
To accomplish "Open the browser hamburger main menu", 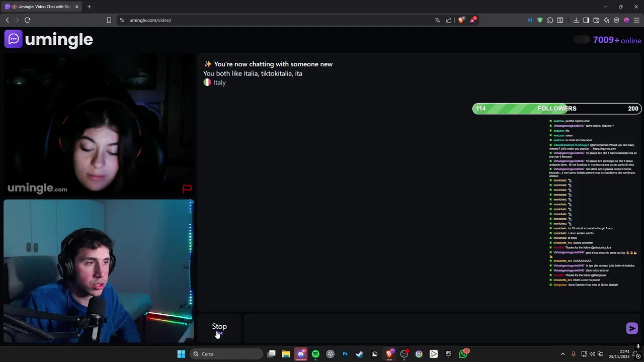I will (636, 20).
